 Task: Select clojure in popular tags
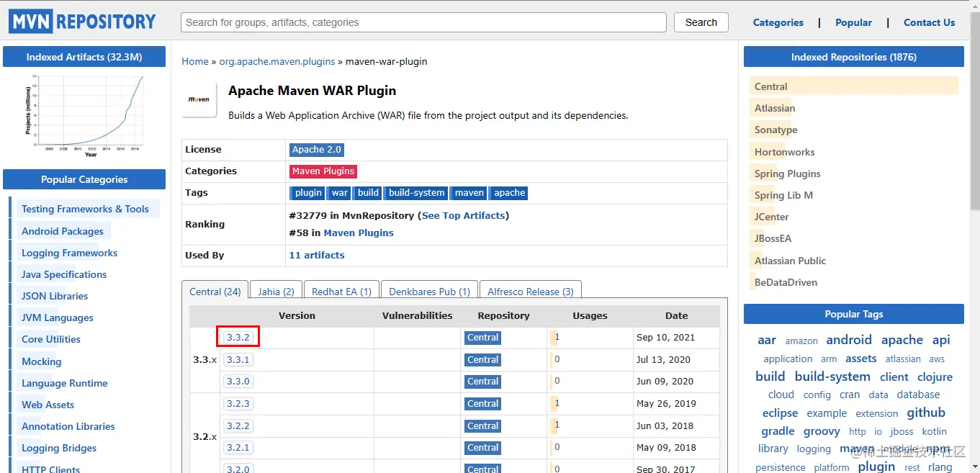click(x=935, y=377)
